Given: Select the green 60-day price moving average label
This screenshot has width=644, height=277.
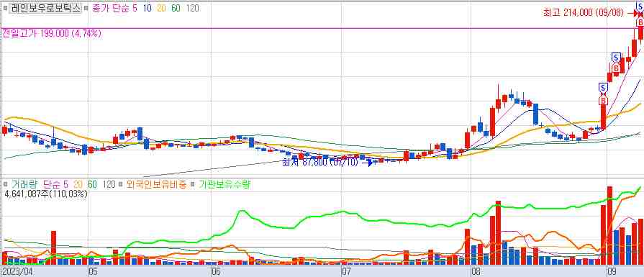Looking at the screenshot, I should tap(176, 9).
